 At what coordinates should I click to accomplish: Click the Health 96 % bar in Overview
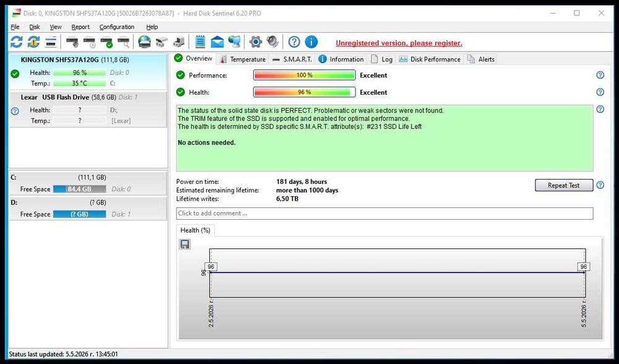click(305, 92)
